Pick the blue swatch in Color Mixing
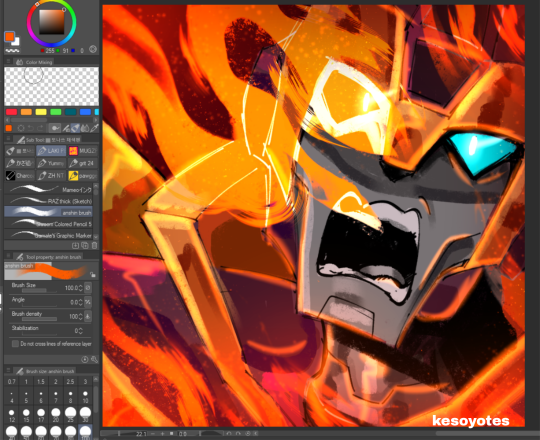The height and width of the screenshot is (440, 540). (x=85, y=112)
